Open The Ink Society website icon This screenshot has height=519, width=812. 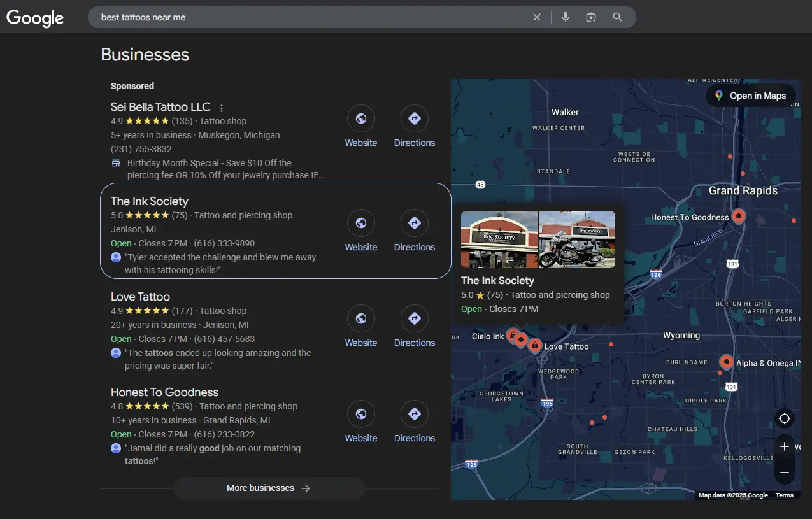tap(360, 224)
